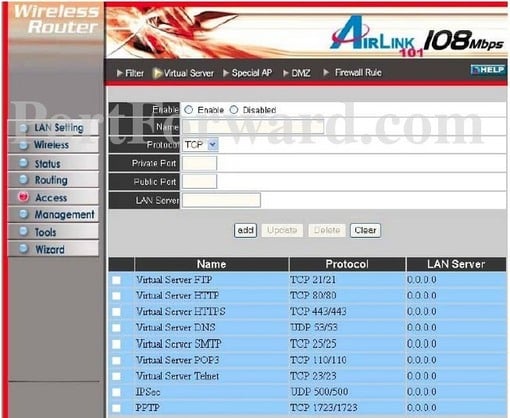Click the Wizard sidebar bullet icon
The height and width of the screenshot is (418, 510).
24,248
